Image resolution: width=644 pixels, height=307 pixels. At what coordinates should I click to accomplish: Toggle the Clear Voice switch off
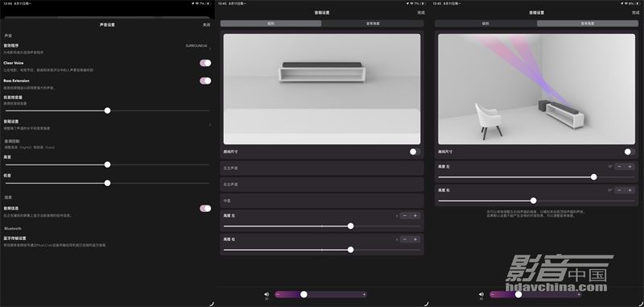click(205, 63)
